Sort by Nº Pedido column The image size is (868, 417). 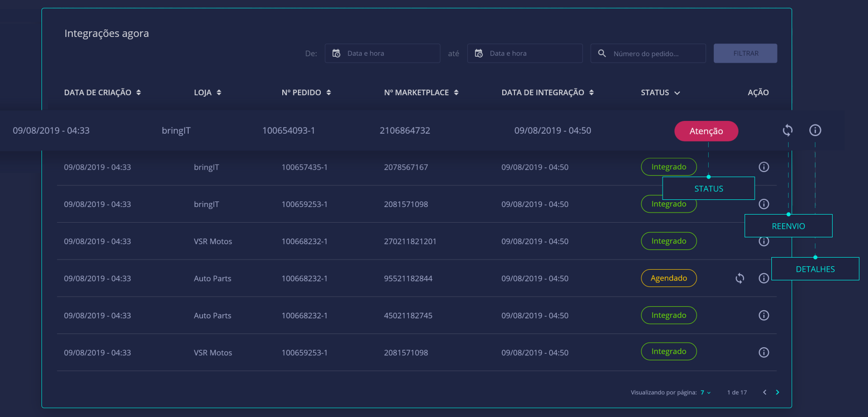coord(329,93)
